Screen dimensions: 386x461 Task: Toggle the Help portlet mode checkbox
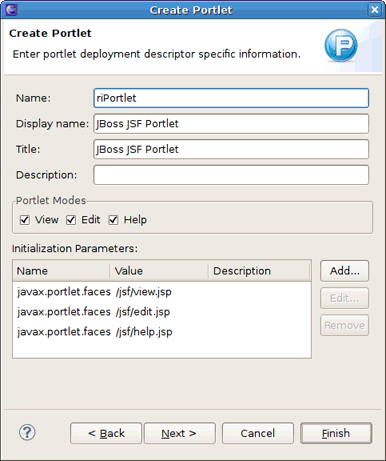113,220
